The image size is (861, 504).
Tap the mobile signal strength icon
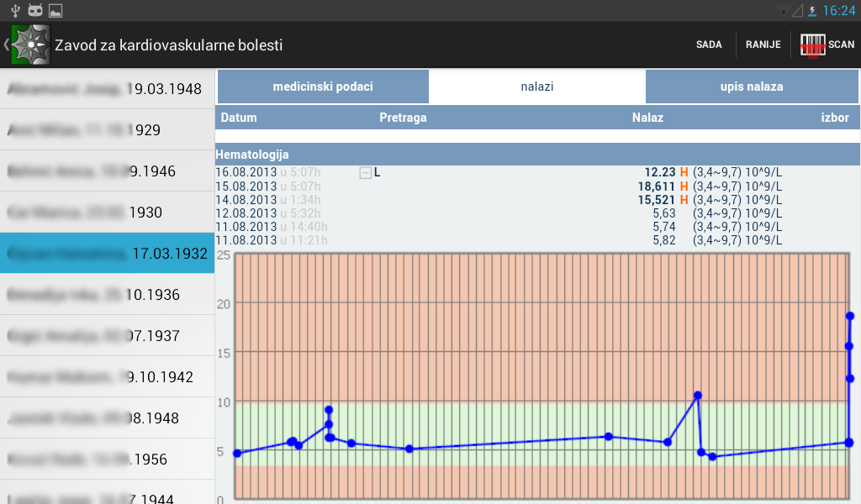(797, 11)
